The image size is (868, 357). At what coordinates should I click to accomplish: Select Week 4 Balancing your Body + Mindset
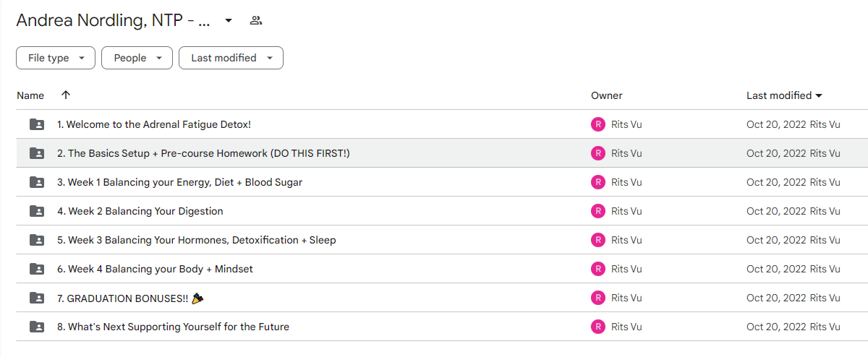(155, 269)
